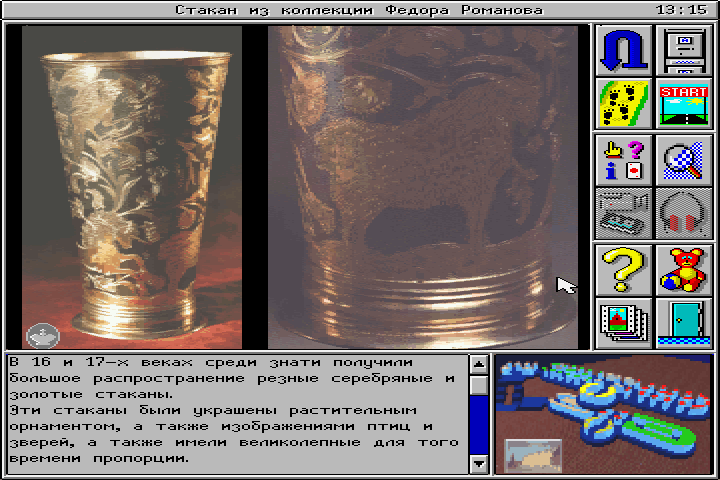Click the grayed headphones audio icon
Viewport: 720px width, 480px height.
684,213
